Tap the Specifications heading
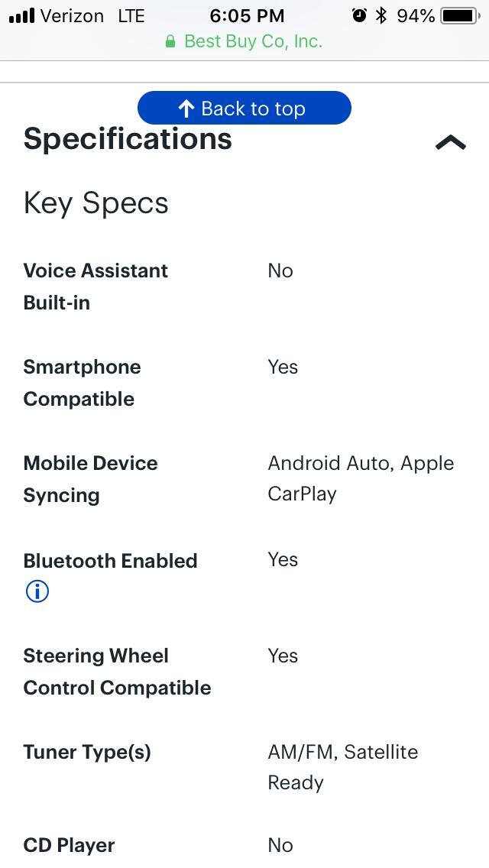The image size is (489, 868). (x=128, y=139)
